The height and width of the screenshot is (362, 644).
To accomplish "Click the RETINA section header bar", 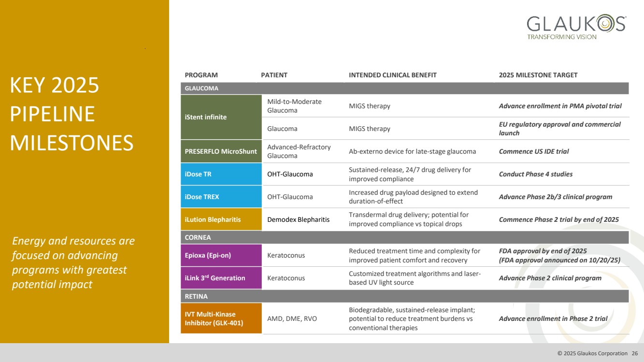I will [404, 296].
